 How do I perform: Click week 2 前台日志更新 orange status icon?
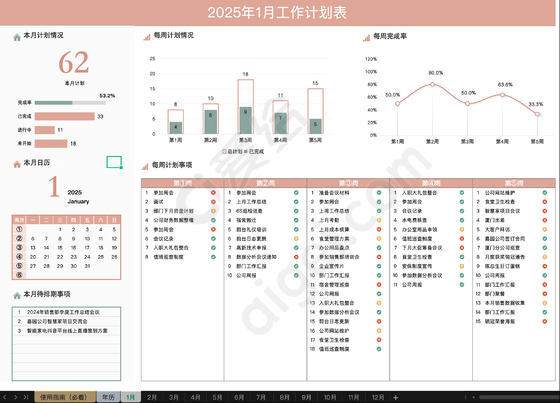click(x=296, y=239)
